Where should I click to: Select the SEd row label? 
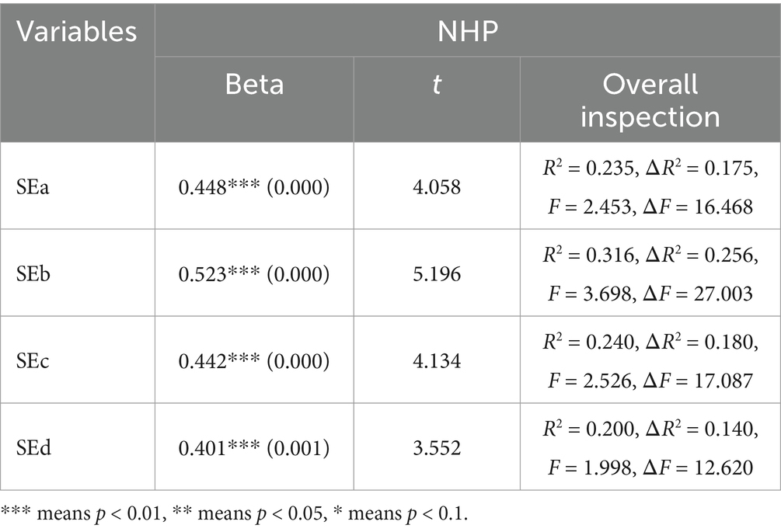tap(33, 448)
